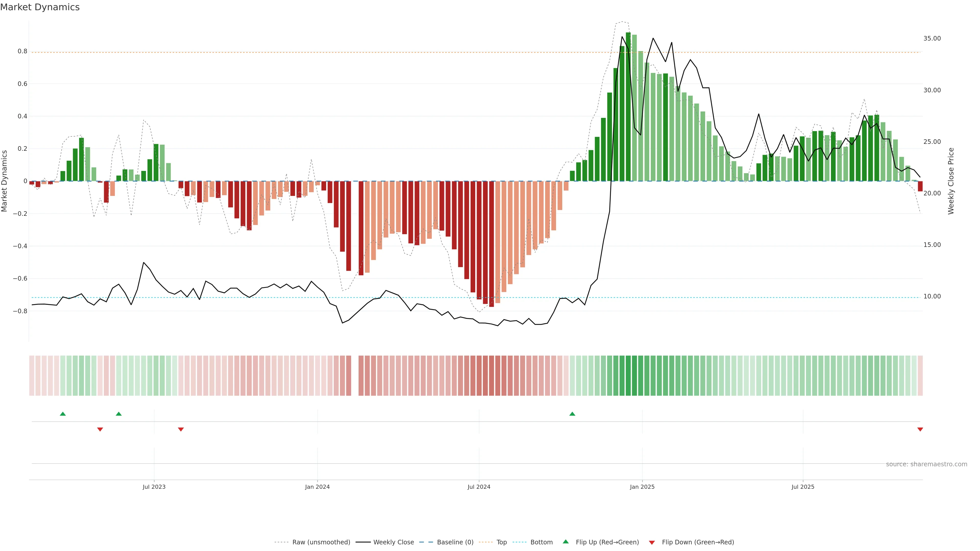Viewport: 980px width, 551px height.
Task: Click the Jan 2025 axis label
Action: click(642, 487)
